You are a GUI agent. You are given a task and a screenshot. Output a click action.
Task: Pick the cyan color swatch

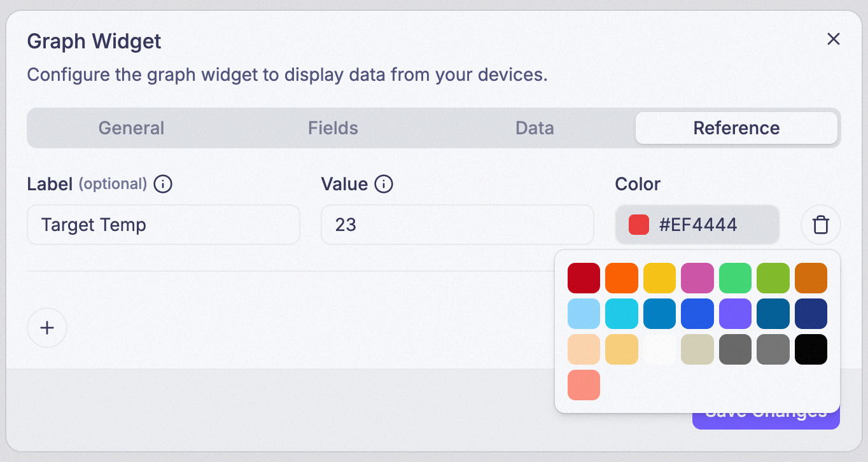point(622,314)
